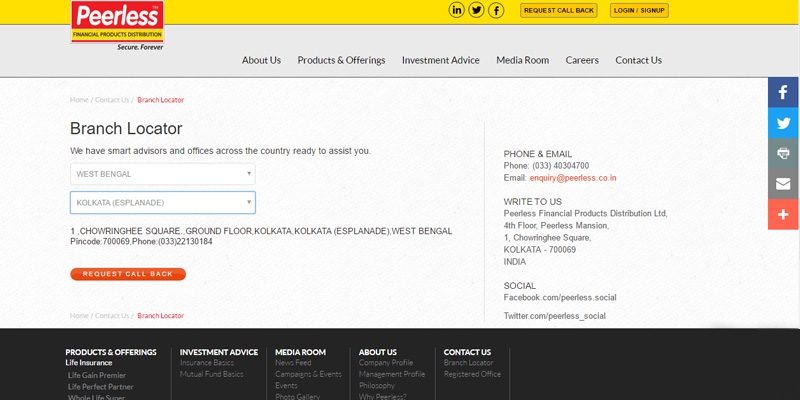This screenshot has height=400, width=800.
Task: Open Management Profile footer link
Action: 392,374
